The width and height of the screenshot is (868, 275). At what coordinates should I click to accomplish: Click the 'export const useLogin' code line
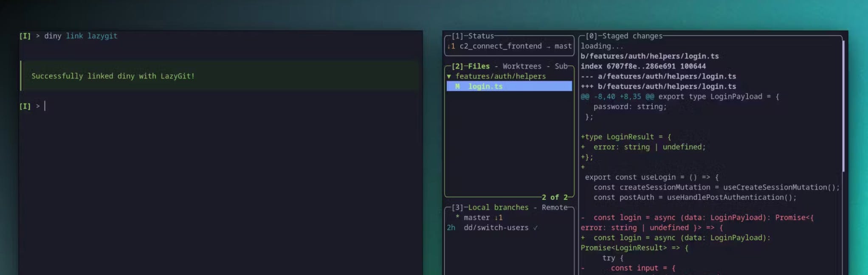pyautogui.click(x=651, y=177)
